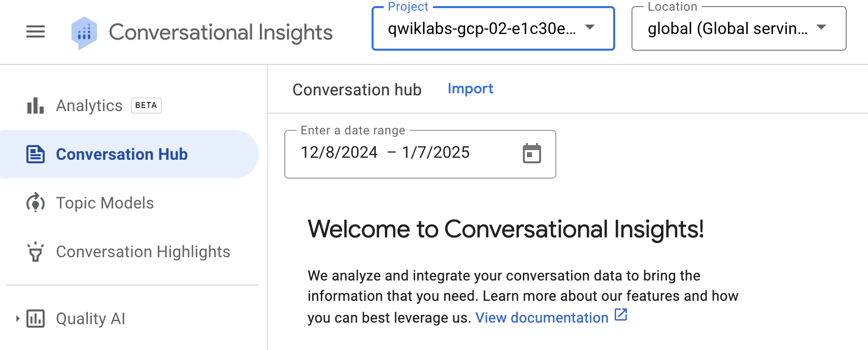This screenshot has width=868, height=350.
Task: Click the Conversational Insights title
Action: pos(221,32)
